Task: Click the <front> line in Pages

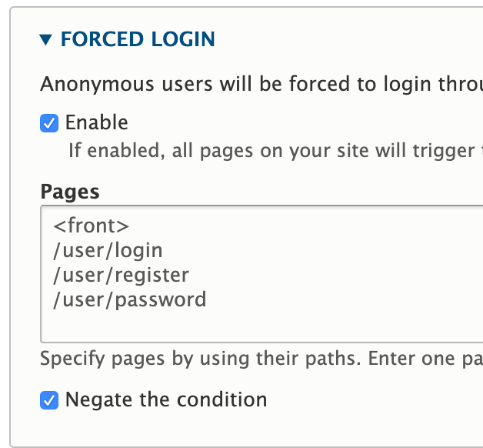Action: coord(92,226)
